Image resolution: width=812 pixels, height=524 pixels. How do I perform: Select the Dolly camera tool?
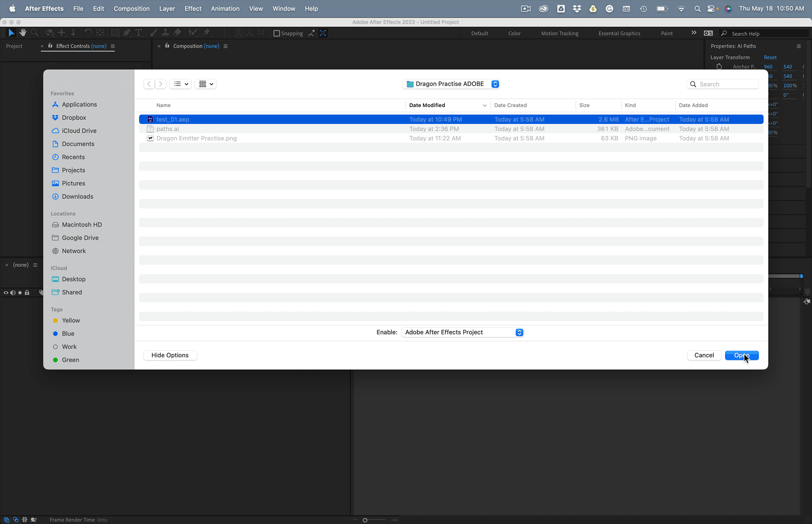click(73, 33)
